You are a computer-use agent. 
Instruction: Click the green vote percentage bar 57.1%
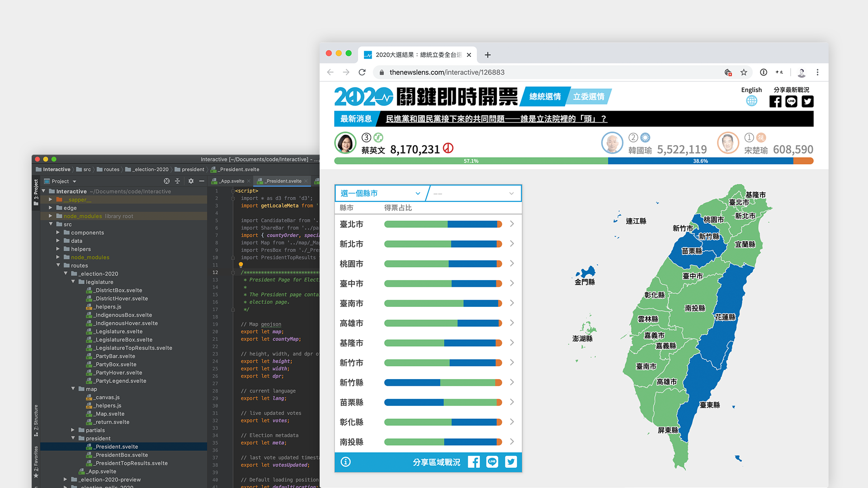tap(471, 161)
